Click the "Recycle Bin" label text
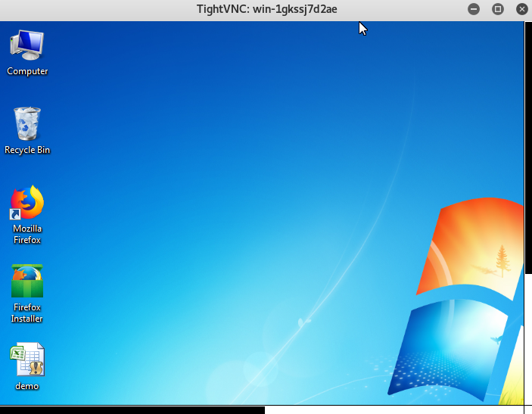The height and width of the screenshot is (414, 532). (27, 150)
